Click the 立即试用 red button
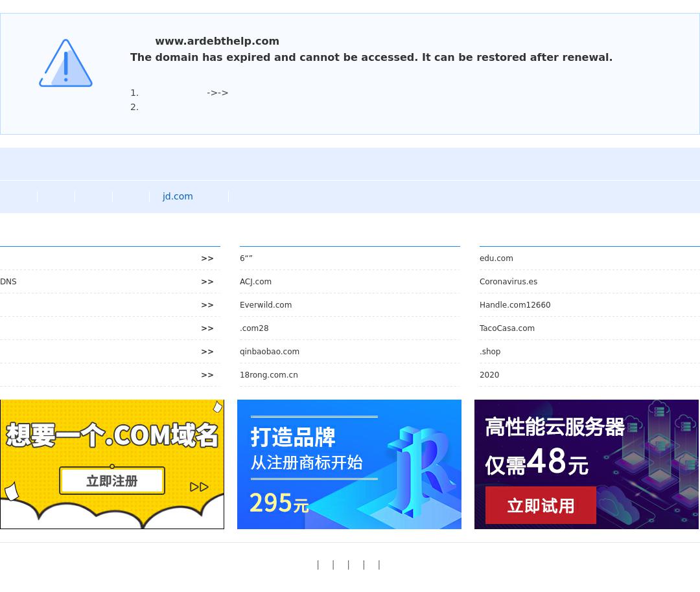Screen dimensions: 700x592 point(541,505)
